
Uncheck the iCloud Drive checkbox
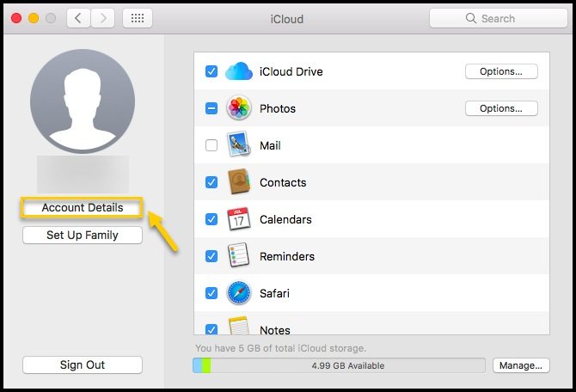pyautogui.click(x=211, y=71)
